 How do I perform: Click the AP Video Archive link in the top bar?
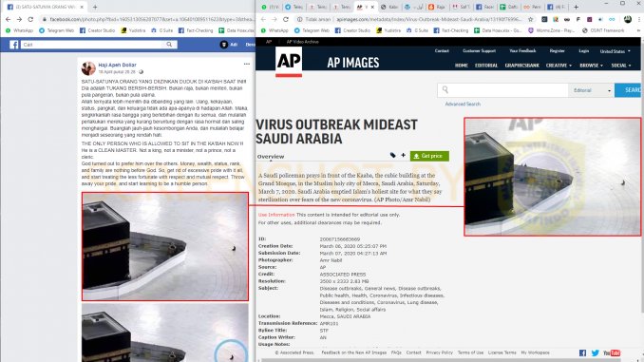pyautogui.click(x=302, y=42)
